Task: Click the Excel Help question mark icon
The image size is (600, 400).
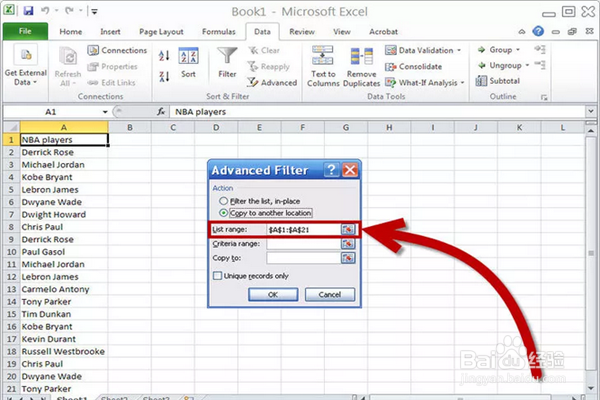Action: (x=538, y=31)
